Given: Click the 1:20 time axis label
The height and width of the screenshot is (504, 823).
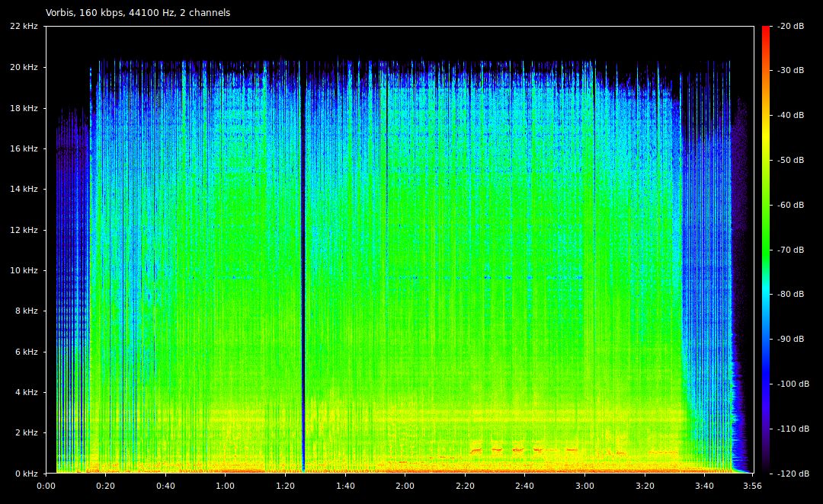Looking at the screenshot, I should click(x=285, y=486).
